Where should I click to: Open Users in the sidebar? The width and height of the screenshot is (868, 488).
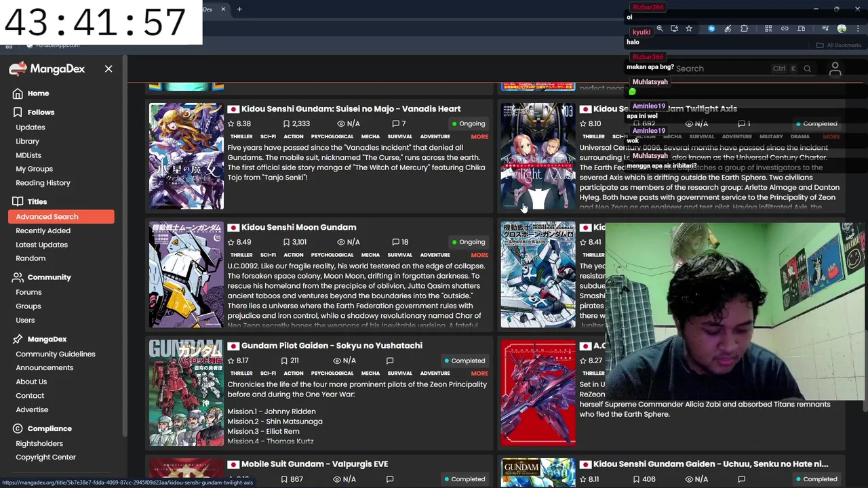pos(25,320)
